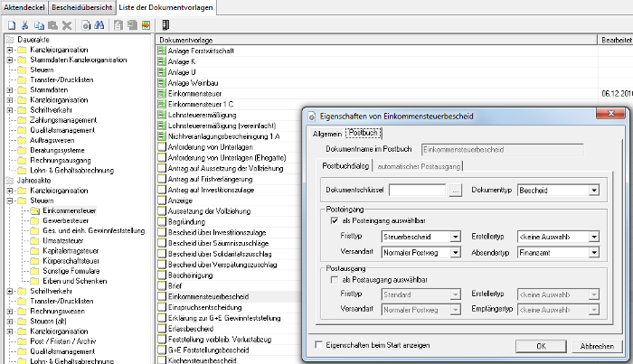Click the Delete X toolbar icon
The width and height of the screenshot is (633, 364).
tap(67, 26)
